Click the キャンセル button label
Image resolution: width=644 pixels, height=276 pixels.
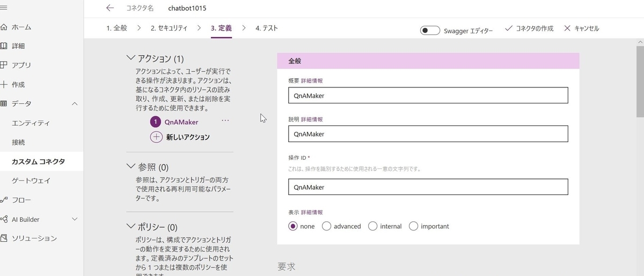[x=587, y=28]
